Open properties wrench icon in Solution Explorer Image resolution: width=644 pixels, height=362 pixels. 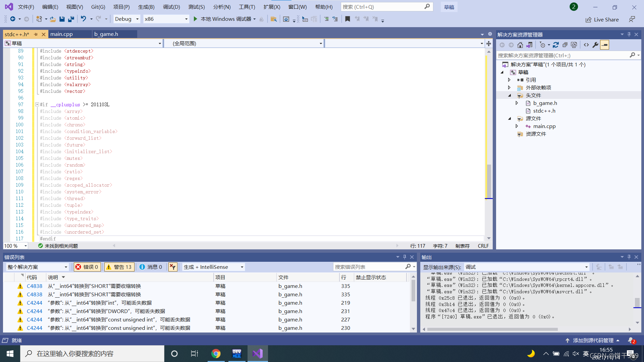[595, 45]
